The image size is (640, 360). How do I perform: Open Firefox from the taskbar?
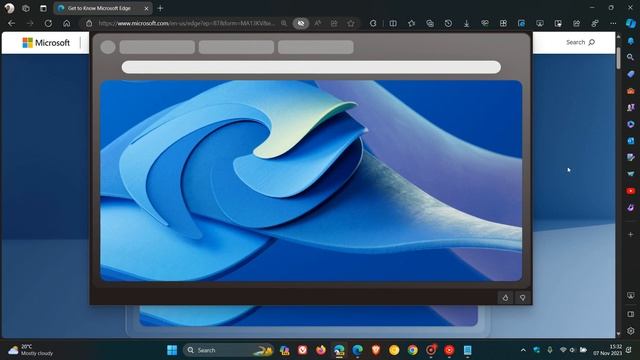321,350
